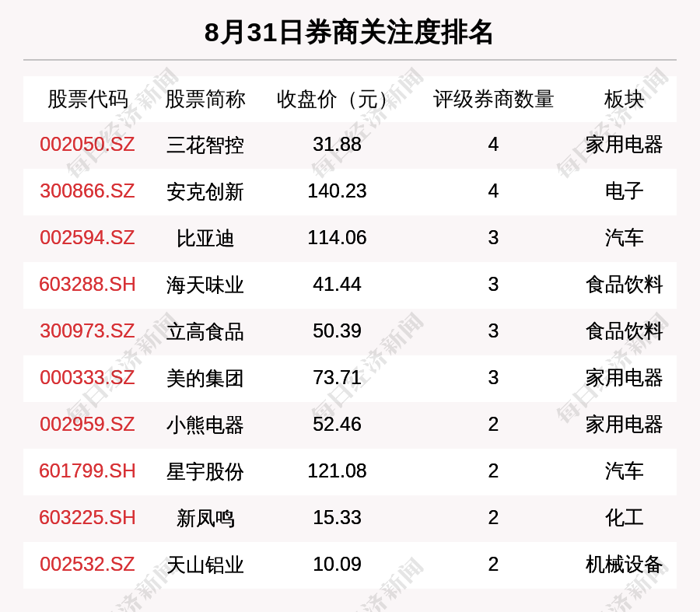Click stock code 603225.SH
Image resolution: width=700 pixels, height=612 pixels.
tap(87, 518)
